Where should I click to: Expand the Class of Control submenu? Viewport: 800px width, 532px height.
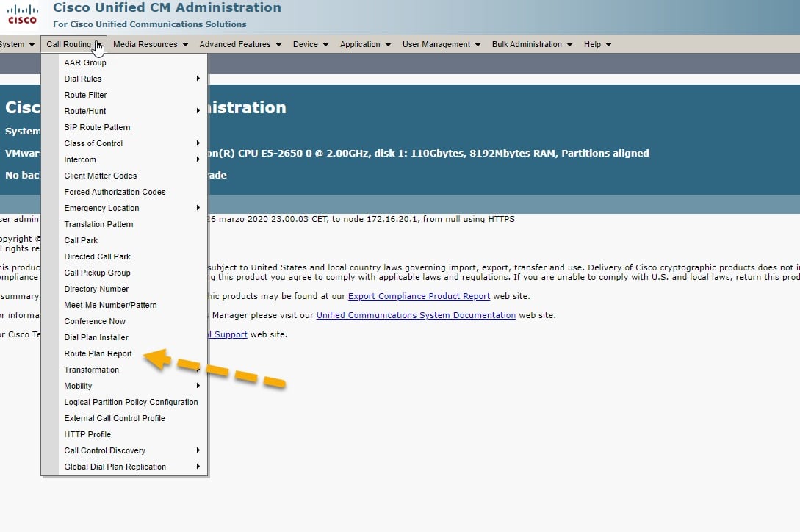tap(133, 143)
